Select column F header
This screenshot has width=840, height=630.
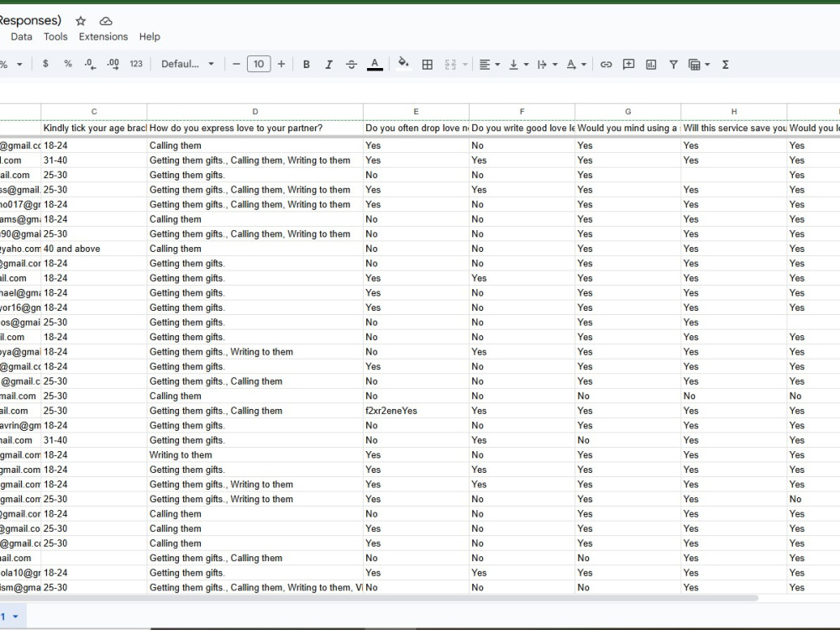pos(522,112)
